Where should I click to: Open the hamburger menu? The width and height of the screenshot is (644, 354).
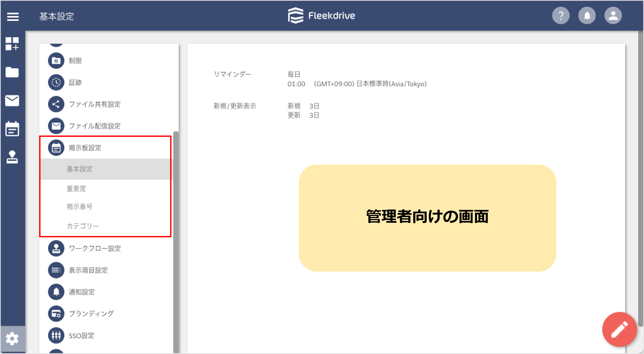(x=13, y=16)
